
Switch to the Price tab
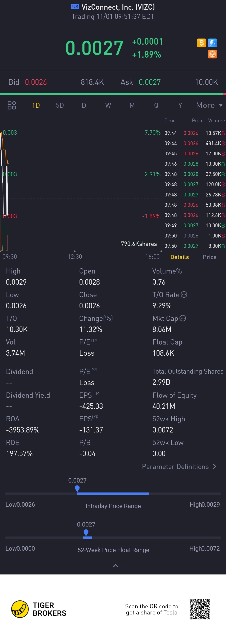[x=209, y=257]
